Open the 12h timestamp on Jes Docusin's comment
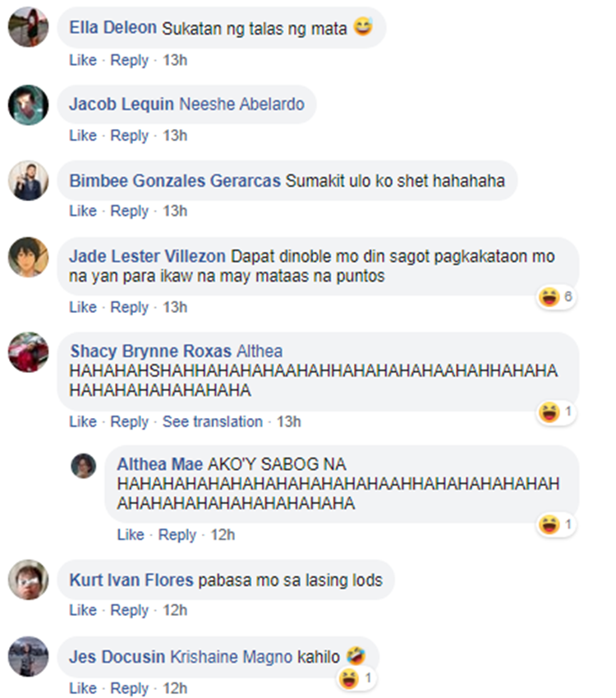This screenshot has height=698, width=616. tap(175, 688)
